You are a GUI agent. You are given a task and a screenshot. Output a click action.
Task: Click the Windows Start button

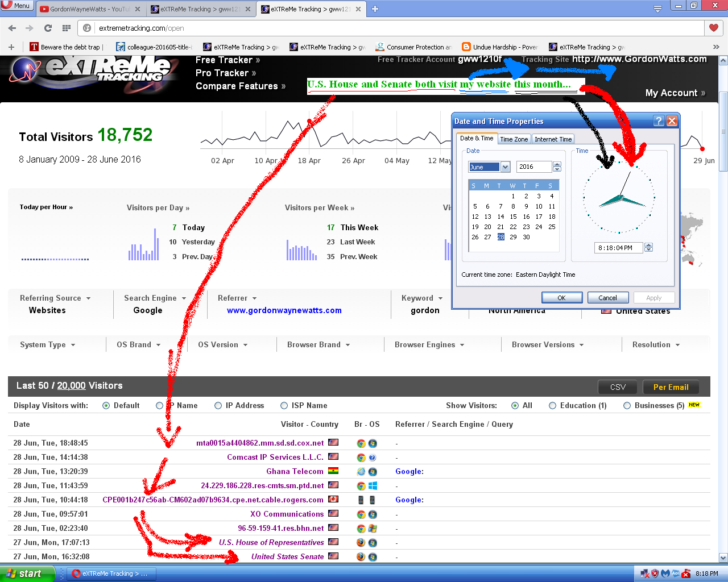point(27,573)
